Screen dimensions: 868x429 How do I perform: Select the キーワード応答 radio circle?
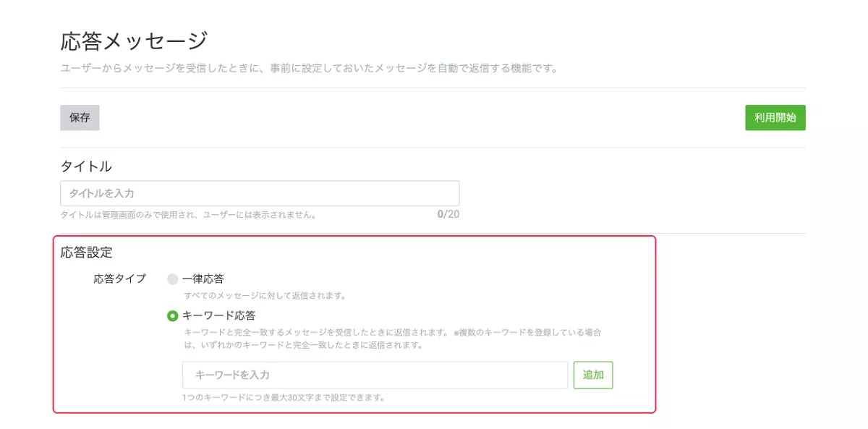pos(172,316)
